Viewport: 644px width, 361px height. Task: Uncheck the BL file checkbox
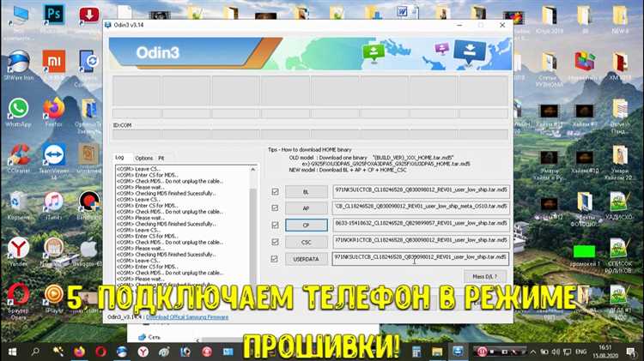[x=275, y=191]
